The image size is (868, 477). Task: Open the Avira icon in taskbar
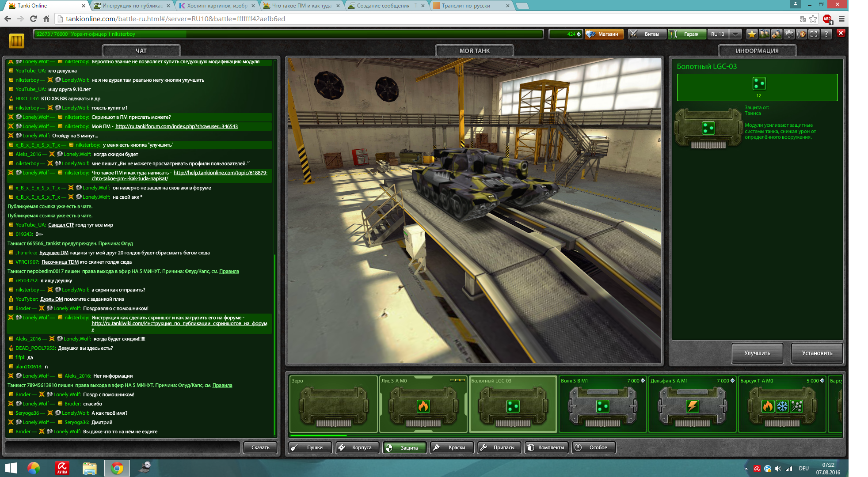62,468
